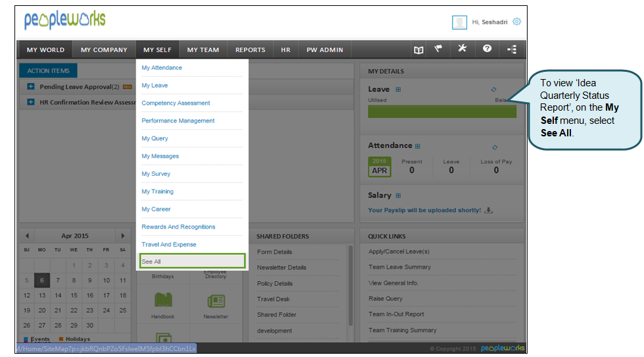Click Apply/Cancel Leave(s) quick link
644x357 pixels.
[399, 252]
